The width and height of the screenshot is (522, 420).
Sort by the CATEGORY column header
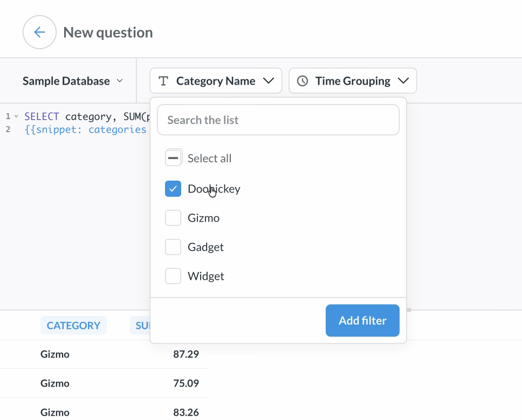point(73,326)
